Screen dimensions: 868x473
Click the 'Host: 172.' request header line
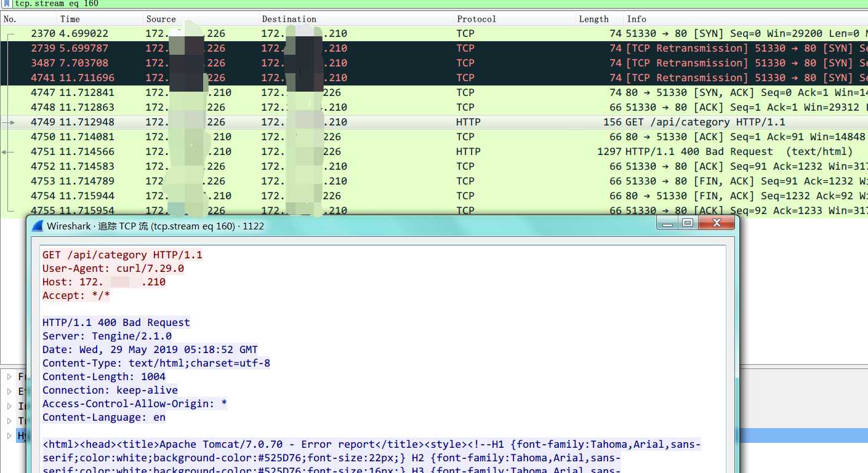[104, 282]
